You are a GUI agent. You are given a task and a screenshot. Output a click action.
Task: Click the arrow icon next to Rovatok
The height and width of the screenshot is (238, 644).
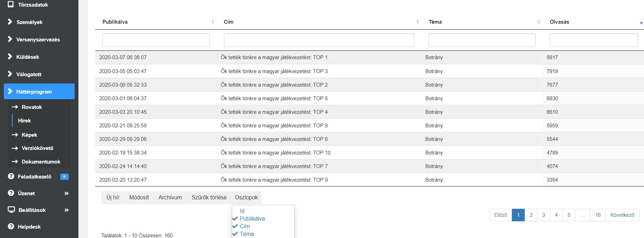click(x=15, y=107)
